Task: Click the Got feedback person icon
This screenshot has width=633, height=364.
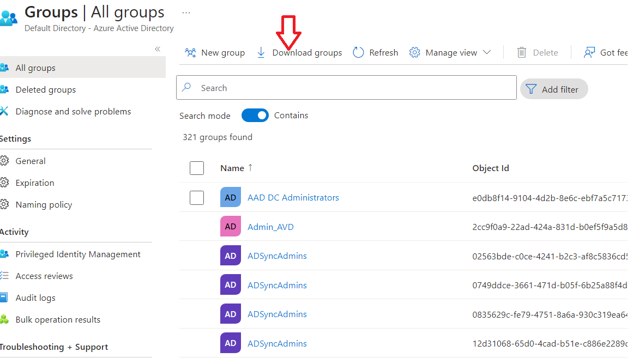Action: coord(589,52)
